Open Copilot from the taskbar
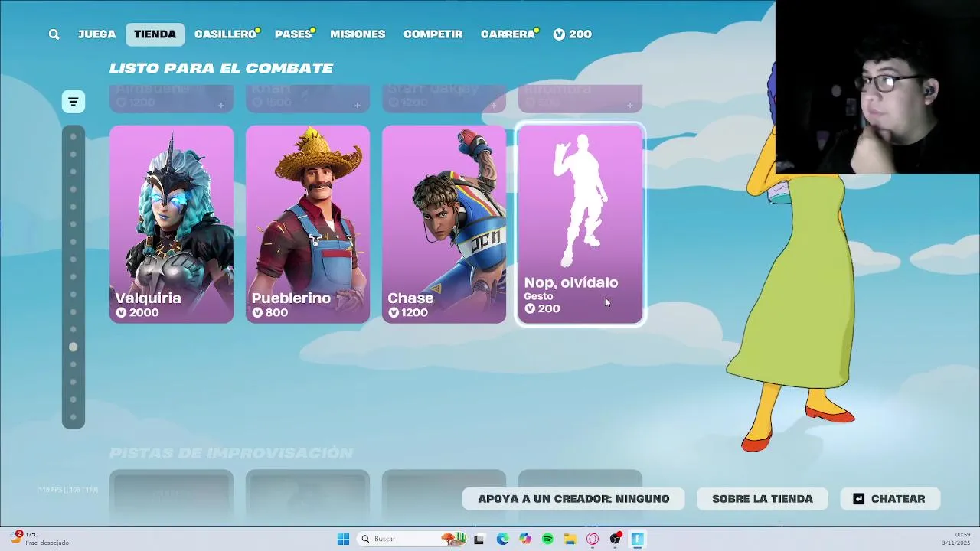The height and width of the screenshot is (551, 980). (524, 539)
